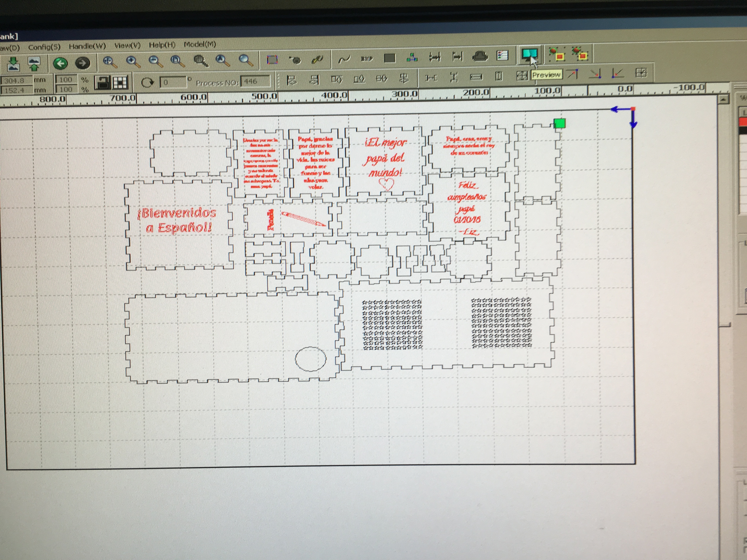Screen dimensions: 747x560
Task: Click first red-yellow cut optimize icon
Action: (557, 54)
